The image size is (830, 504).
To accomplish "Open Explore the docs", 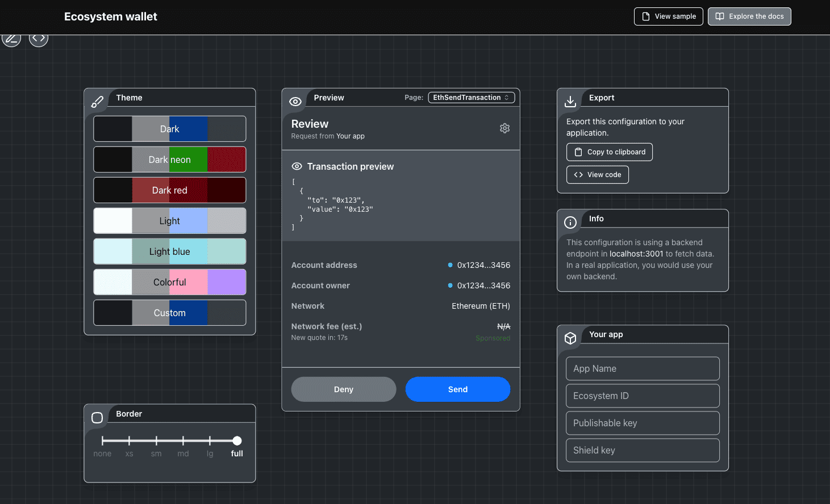I will (749, 16).
